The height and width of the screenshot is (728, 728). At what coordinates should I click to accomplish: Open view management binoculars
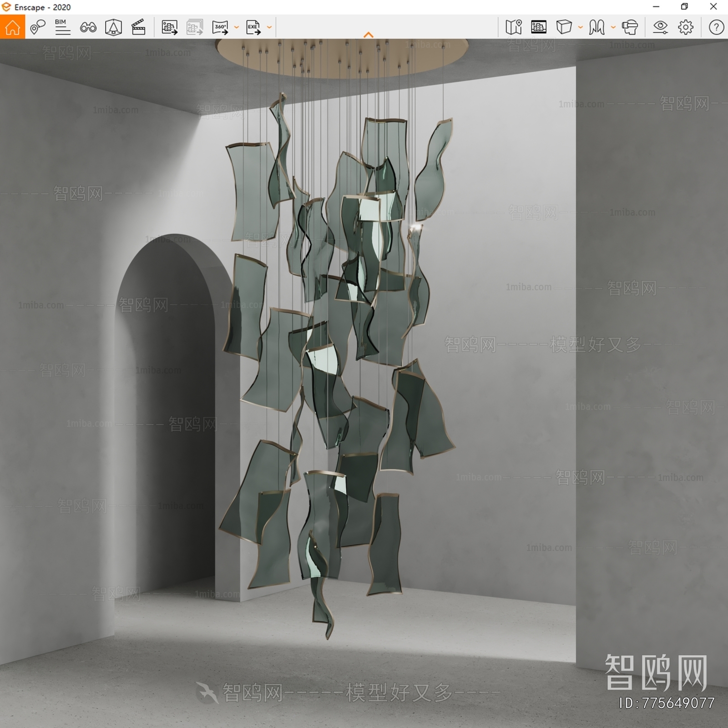89,27
